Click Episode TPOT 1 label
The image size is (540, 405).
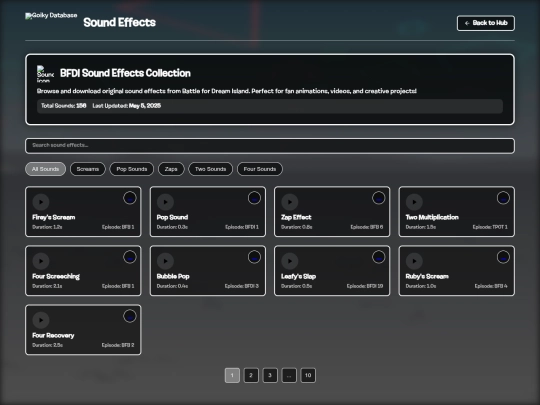490,227
